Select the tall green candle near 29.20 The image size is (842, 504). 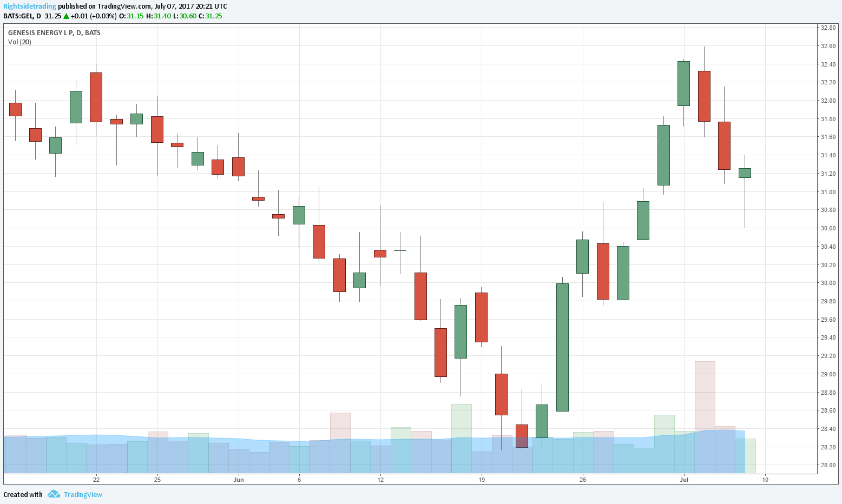coord(563,347)
